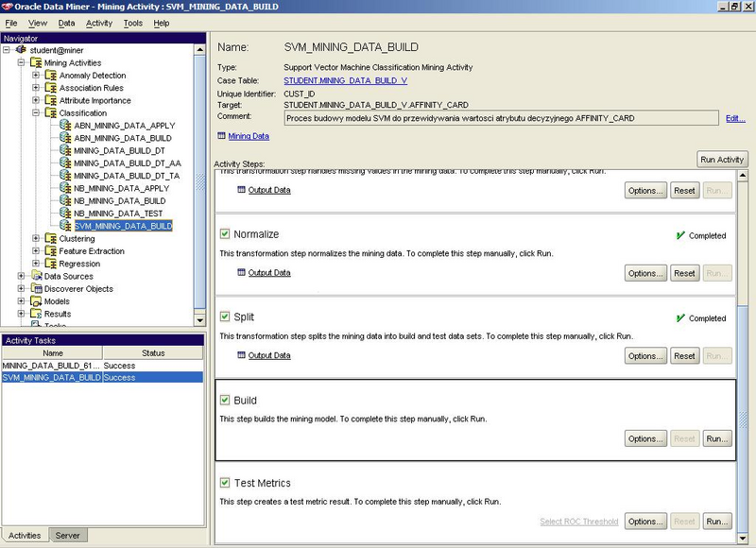Viewport: 756px width, 548px height.
Task: Click the Discoverer Objects icon
Action: click(36, 288)
